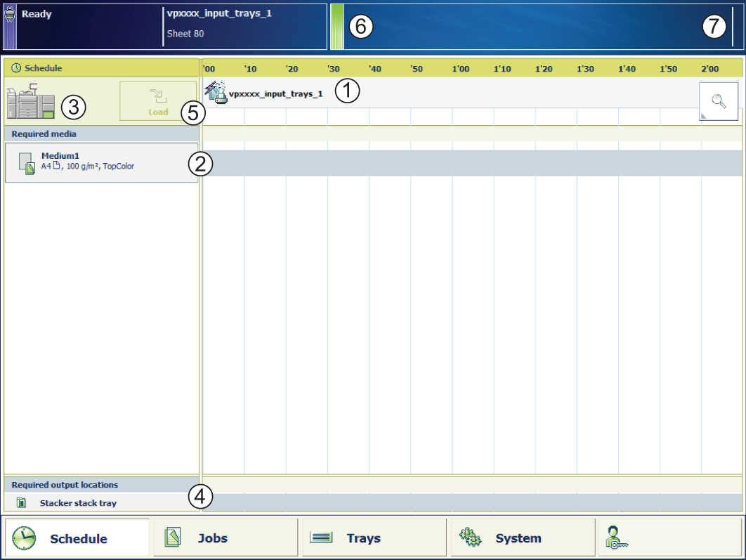746x560 pixels.
Task: Click the '30 mark on timeline
Action: point(334,68)
